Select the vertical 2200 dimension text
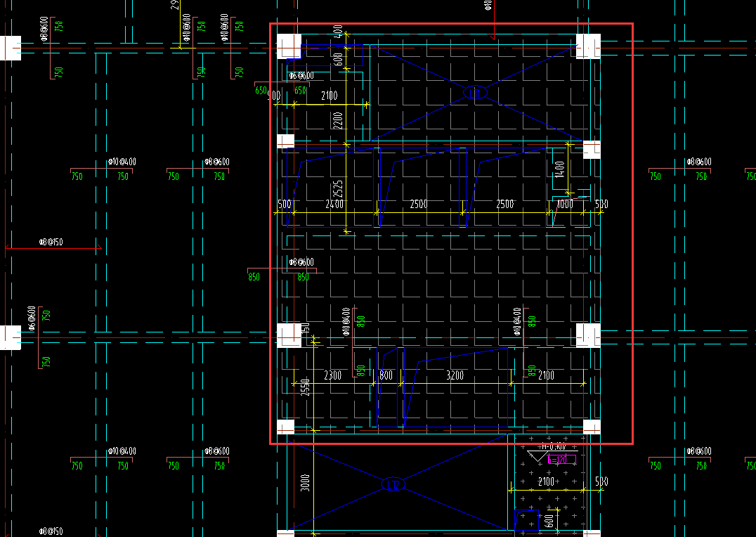The image size is (756, 537). click(338, 121)
